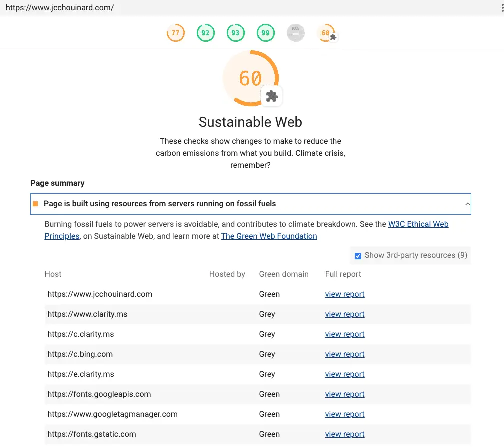Click Grey value in c.clarity.ms row
Viewport: 504px width, 447px height.
[x=267, y=334]
